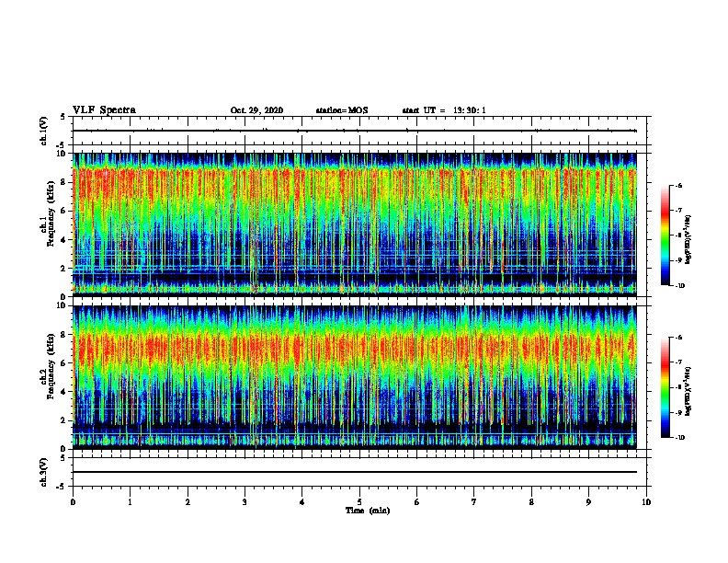Screen dimensions: 728x563
Task: Select the date text "Oct. 29, 2020"
Action: click(256, 110)
